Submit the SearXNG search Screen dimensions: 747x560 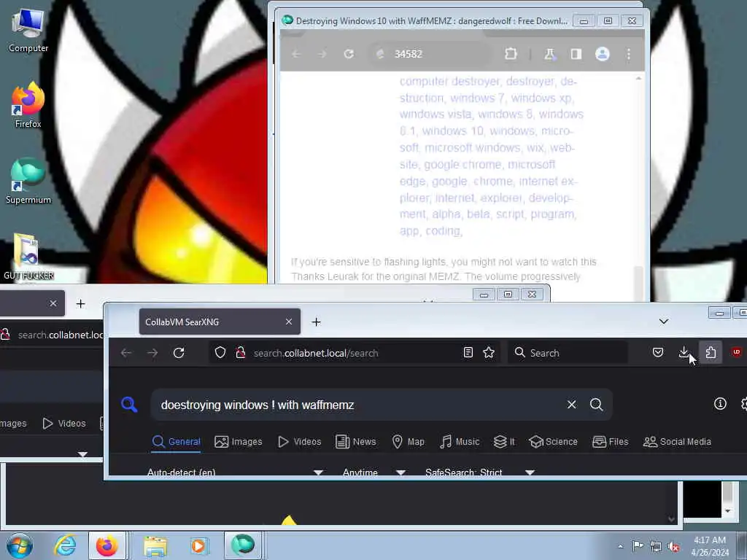point(597,405)
